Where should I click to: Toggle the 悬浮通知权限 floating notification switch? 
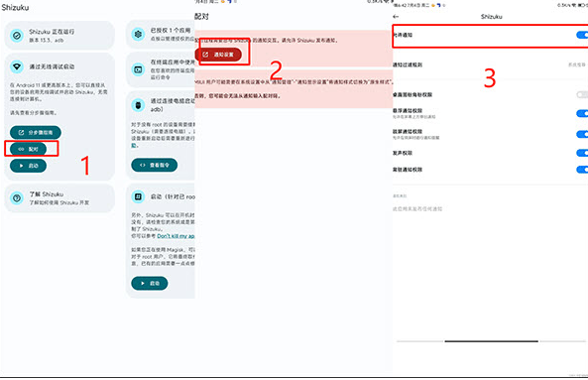point(582,113)
